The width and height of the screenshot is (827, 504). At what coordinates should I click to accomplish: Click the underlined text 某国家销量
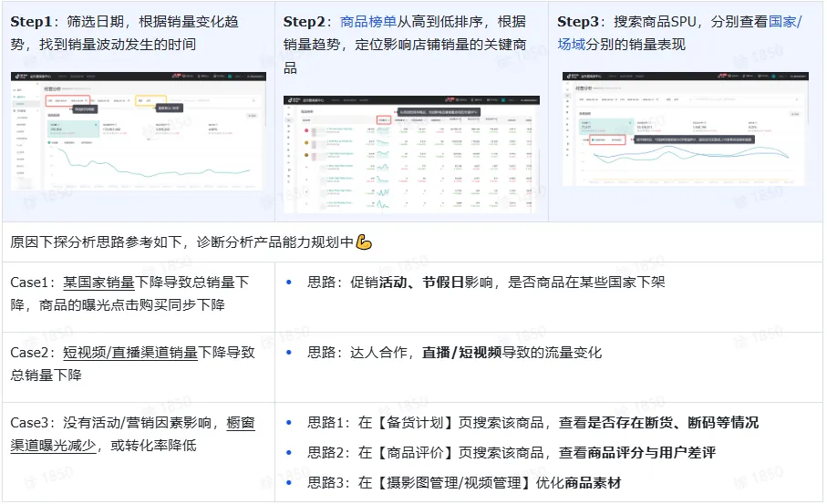coord(98,283)
